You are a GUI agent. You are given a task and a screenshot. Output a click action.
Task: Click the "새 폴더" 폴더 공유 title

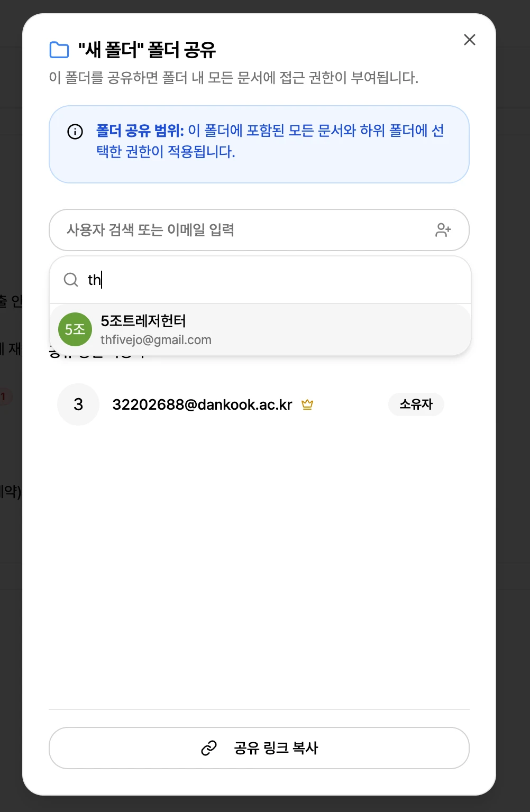click(x=147, y=50)
